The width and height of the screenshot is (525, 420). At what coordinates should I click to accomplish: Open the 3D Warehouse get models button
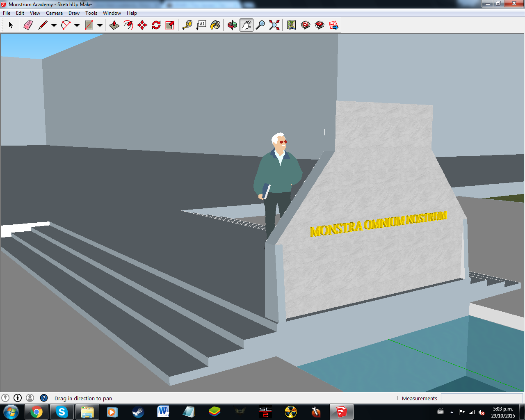306,25
